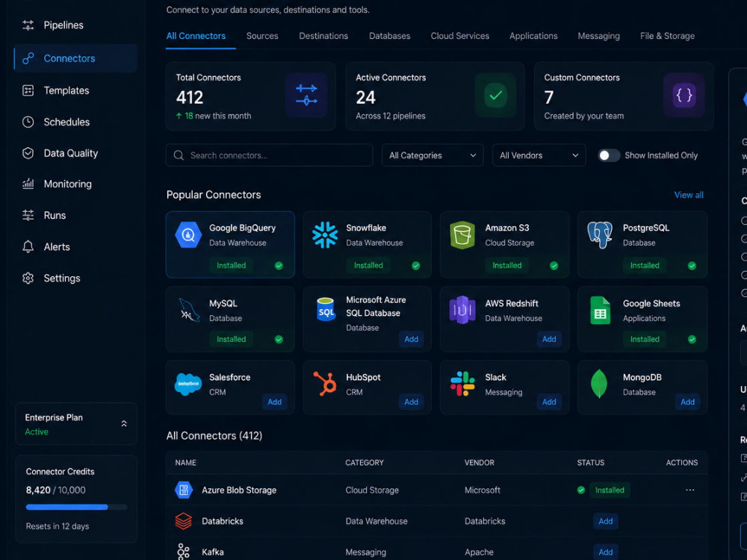Screen dimensions: 747x560
Task: Click the Search connectors field
Action: pyautogui.click(x=269, y=155)
